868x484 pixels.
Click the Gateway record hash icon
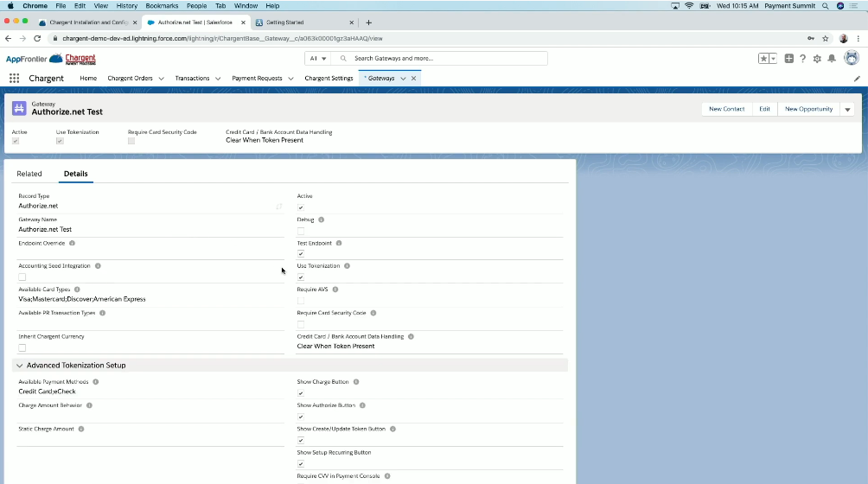(19, 108)
